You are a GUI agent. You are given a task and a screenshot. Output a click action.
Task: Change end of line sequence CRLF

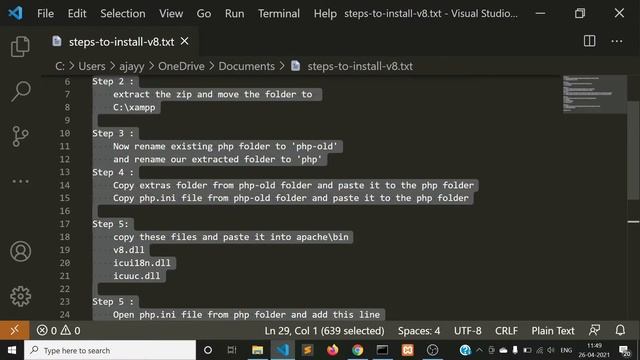[x=506, y=330]
